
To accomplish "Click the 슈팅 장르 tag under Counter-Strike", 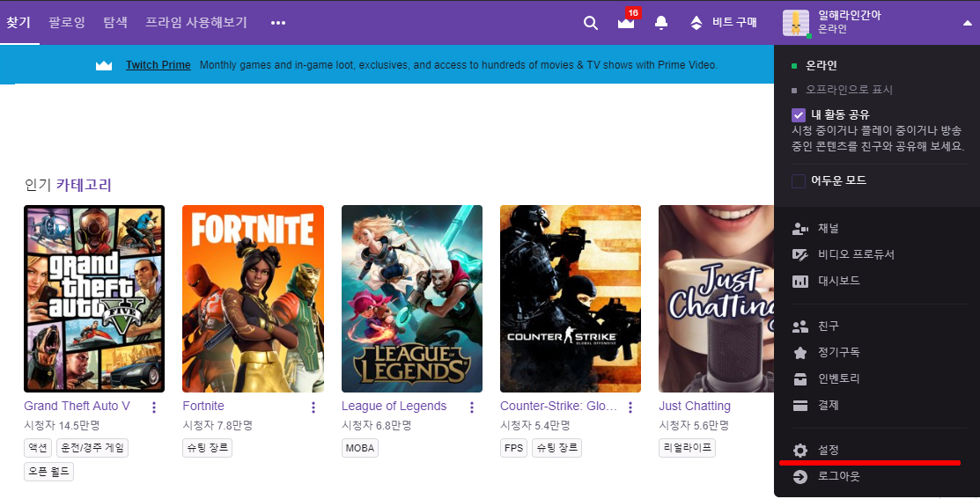I will coord(556,448).
